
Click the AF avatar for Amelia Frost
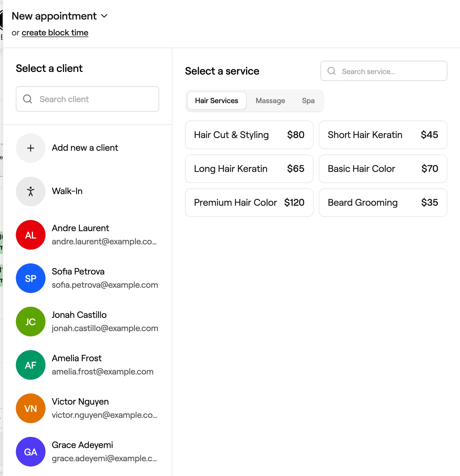tap(30, 365)
